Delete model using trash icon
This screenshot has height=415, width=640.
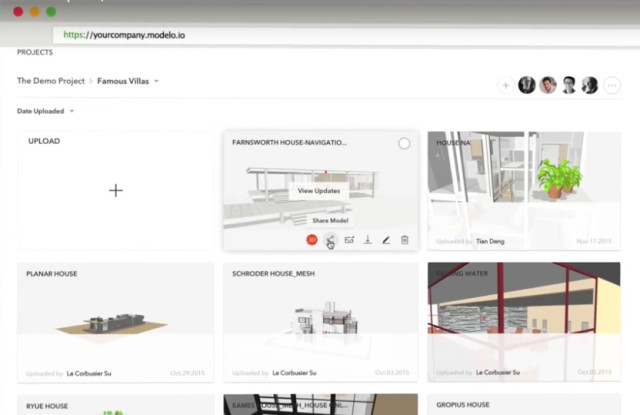tap(404, 240)
